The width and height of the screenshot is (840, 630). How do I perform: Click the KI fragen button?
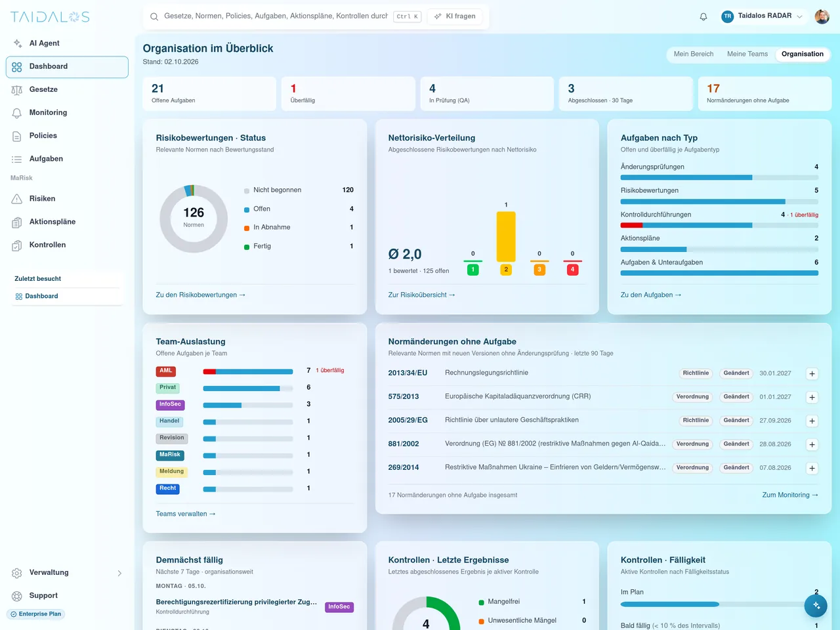(x=455, y=16)
